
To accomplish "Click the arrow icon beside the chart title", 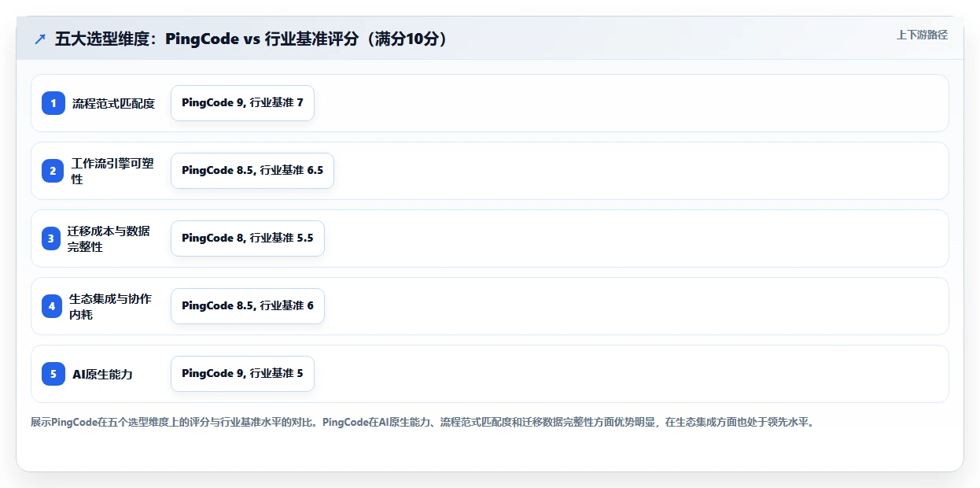I will coord(40,39).
